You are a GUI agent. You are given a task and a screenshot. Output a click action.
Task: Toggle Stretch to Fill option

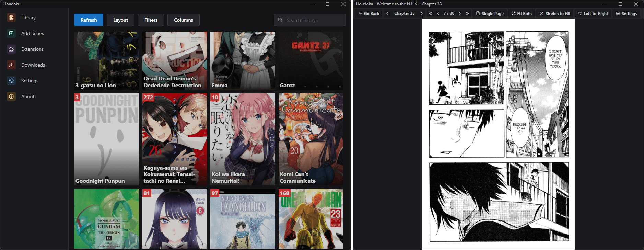[x=555, y=13]
